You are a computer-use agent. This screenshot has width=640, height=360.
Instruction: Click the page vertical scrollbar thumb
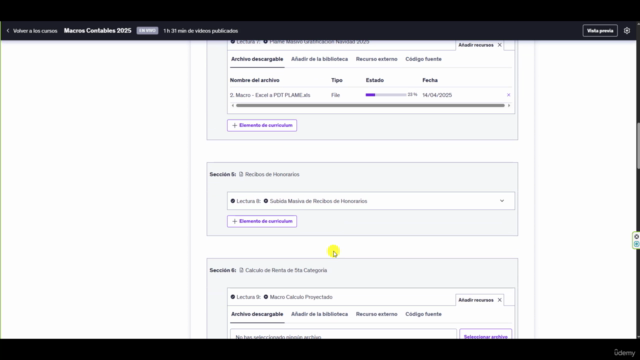[x=638, y=145]
